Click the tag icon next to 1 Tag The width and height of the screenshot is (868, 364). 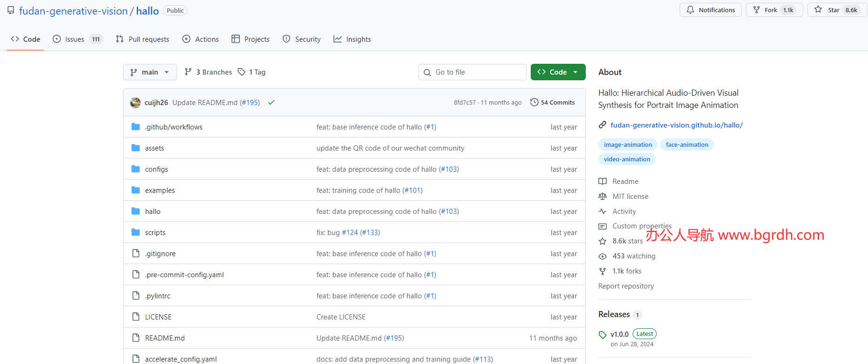click(x=241, y=72)
